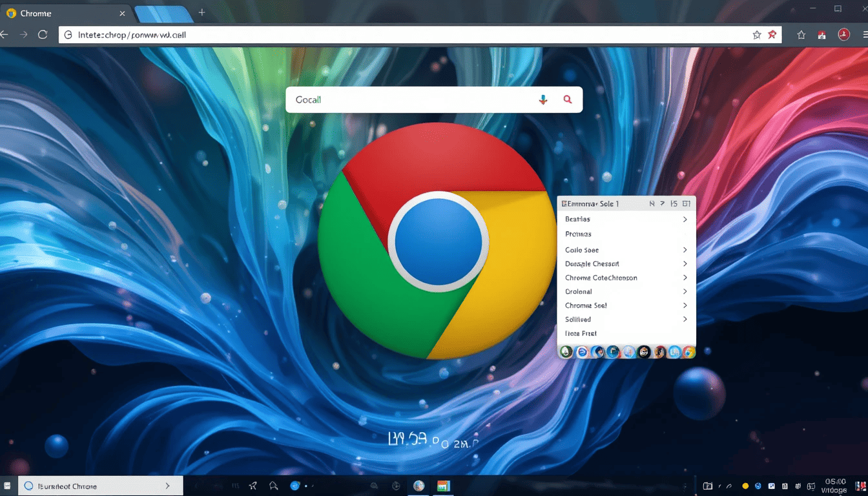Open the red profile avatar icon
Screen dimensions: 868x496
point(843,35)
